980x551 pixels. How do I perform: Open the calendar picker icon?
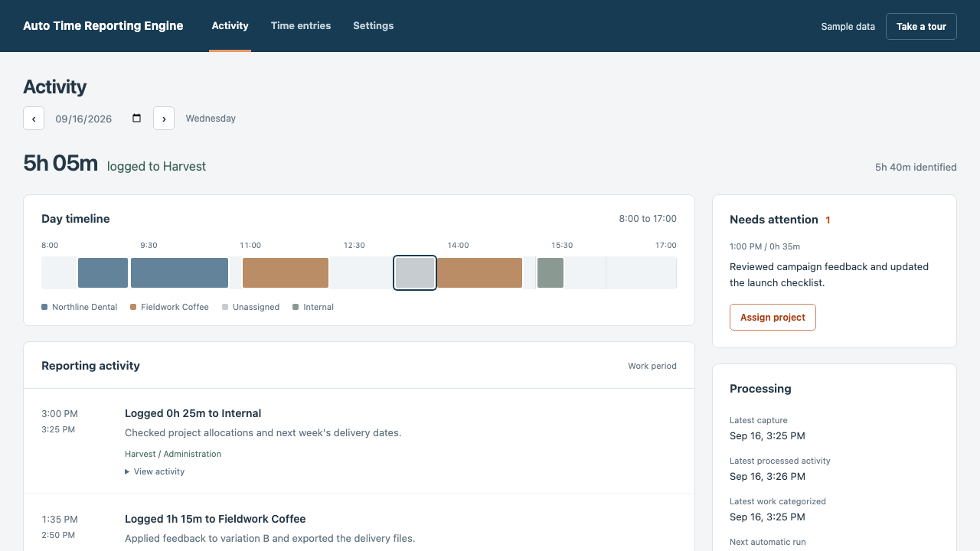pyautogui.click(x=137, y=119)
